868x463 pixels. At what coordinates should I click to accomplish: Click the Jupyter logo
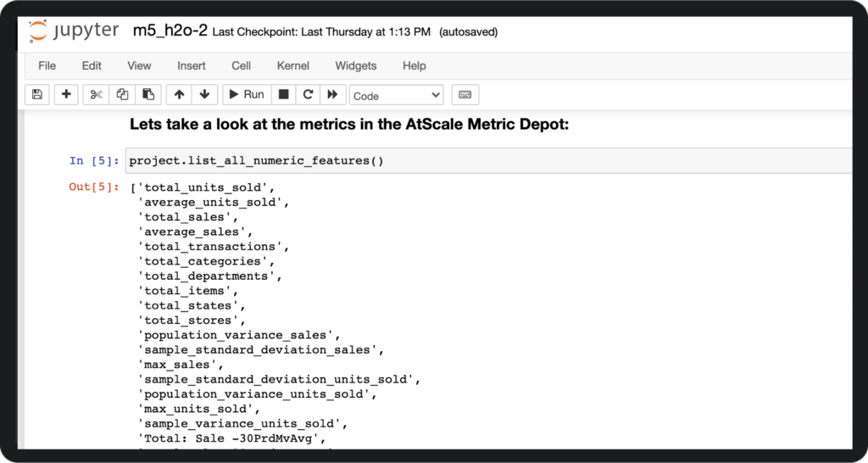coord(74,31)
